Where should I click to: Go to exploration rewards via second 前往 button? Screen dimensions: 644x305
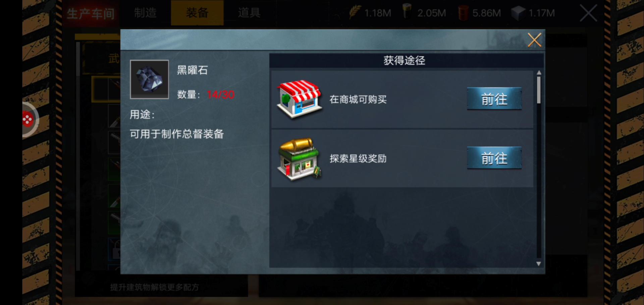[x=494, y=158]
